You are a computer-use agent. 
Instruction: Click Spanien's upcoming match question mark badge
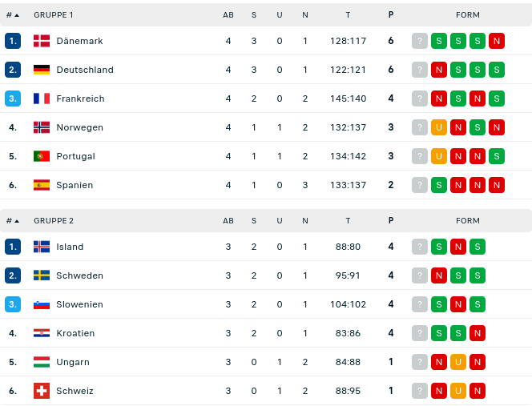(x=420, y=185)
